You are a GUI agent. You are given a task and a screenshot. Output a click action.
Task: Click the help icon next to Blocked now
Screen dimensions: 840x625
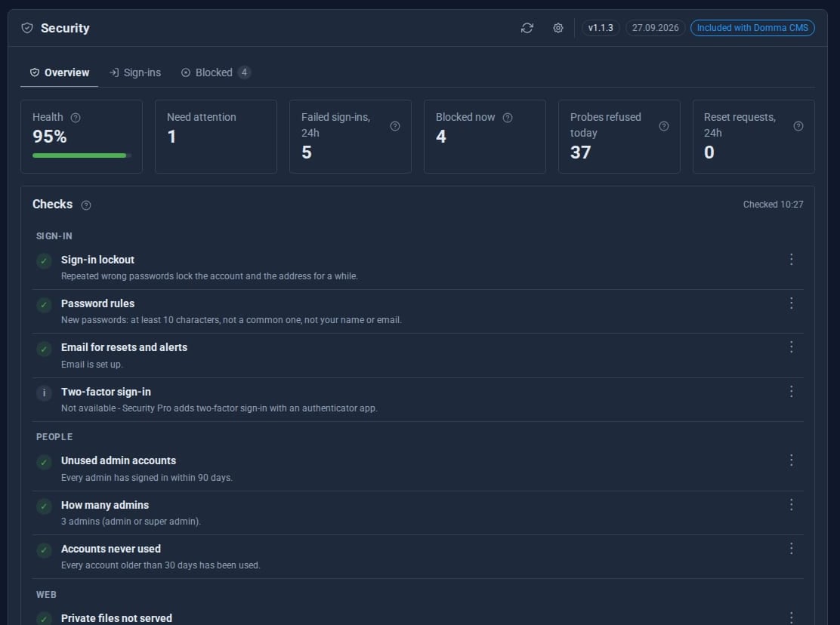(x=508, y=118)
